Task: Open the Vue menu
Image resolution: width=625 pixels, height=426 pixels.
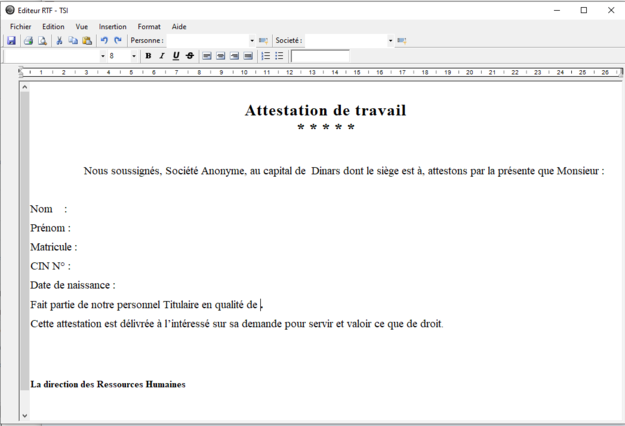Action: 82,27
